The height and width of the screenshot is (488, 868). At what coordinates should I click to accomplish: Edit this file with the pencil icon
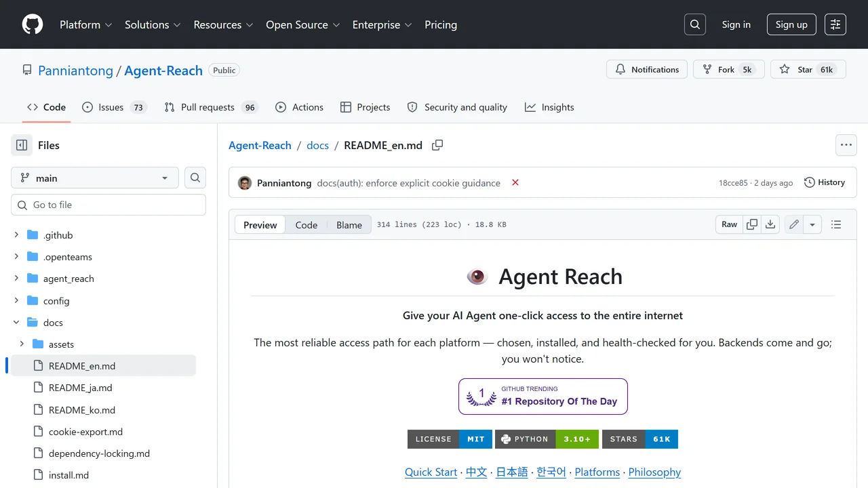coord(794,224)
